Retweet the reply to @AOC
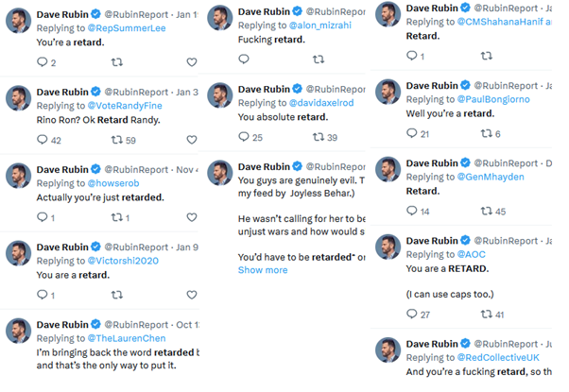The image size is (569, 392). coord(487,315)
